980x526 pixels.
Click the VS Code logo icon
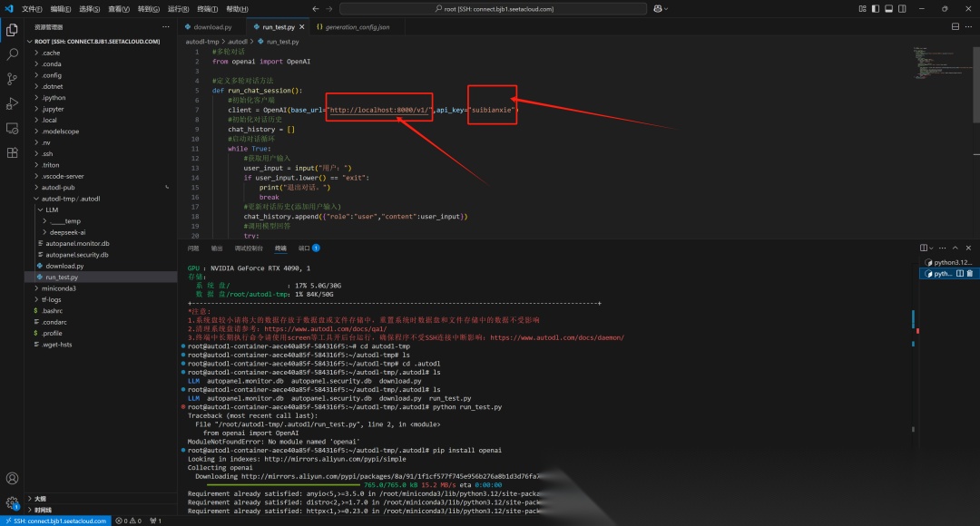coord(9,9)
